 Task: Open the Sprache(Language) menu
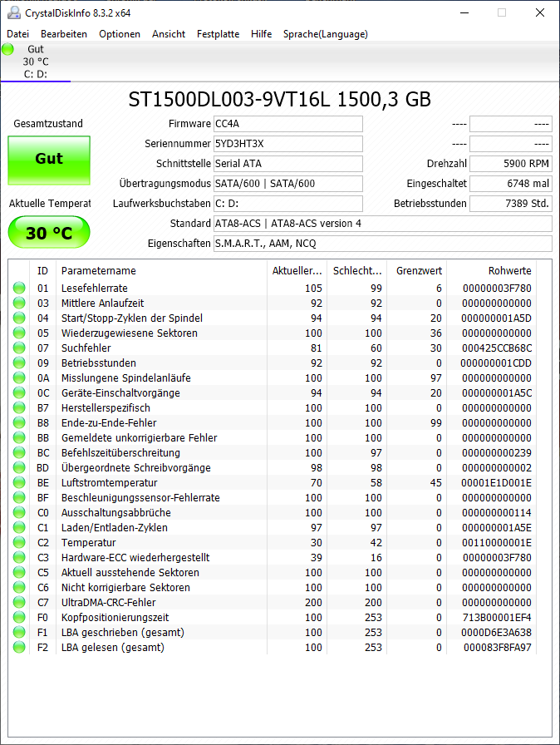[x=326, y=34]
